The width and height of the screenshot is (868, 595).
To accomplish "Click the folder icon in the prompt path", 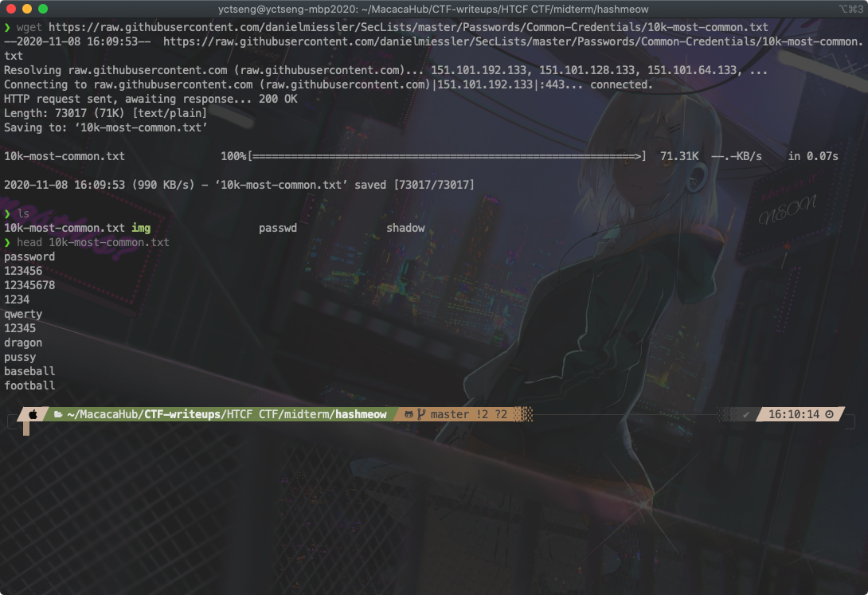I will [58, 414].
